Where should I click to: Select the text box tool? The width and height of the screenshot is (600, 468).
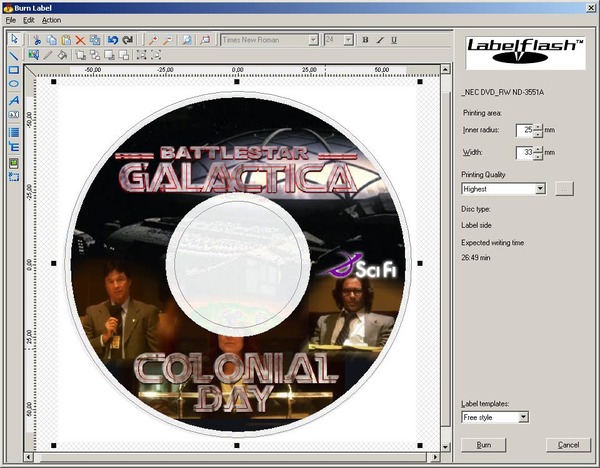tap(14, 114)
